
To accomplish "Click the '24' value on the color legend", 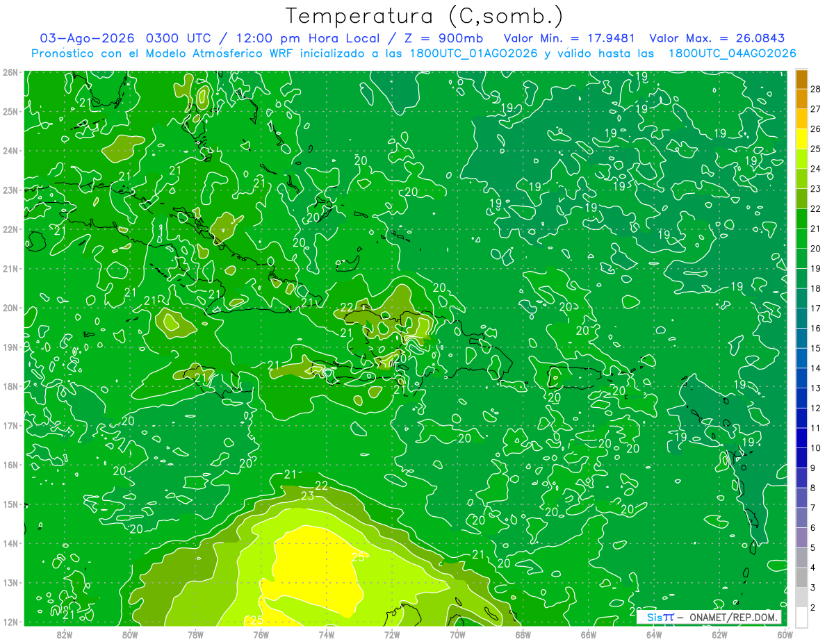I will pos(816,169).
